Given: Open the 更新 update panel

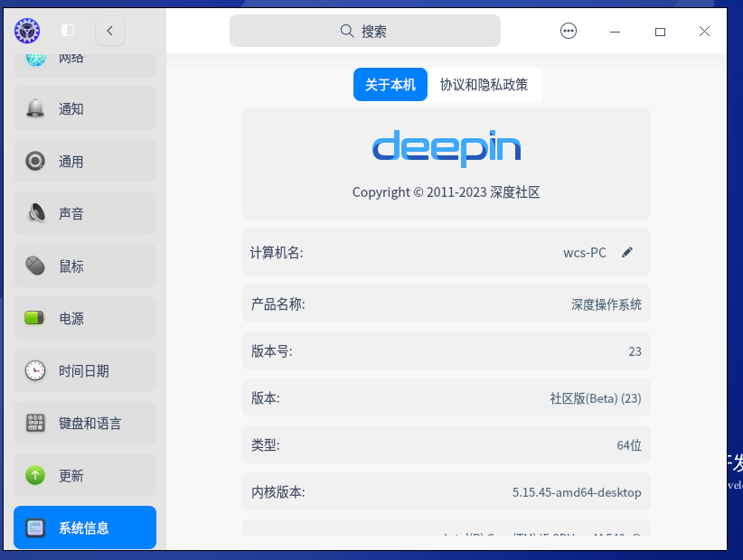Looking at the screenshot, I should [x=84, y=475].
